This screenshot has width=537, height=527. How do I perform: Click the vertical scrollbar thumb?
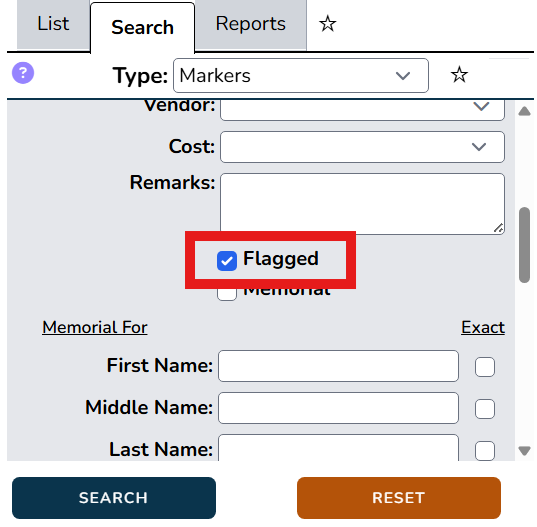[x=524, y=245]
